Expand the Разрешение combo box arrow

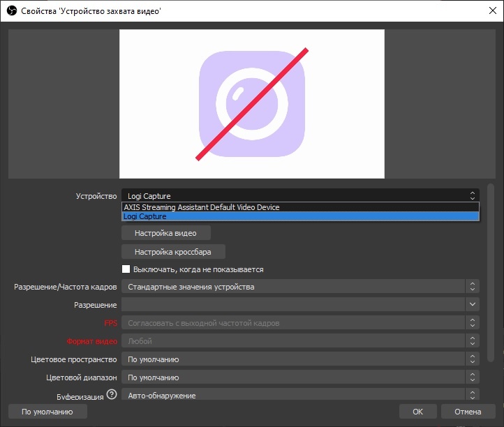coord(472,304)
